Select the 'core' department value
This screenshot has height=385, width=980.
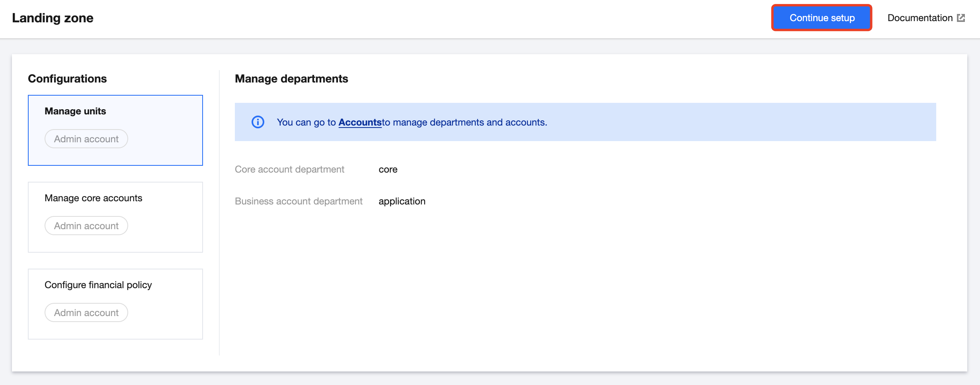point(388,169)
